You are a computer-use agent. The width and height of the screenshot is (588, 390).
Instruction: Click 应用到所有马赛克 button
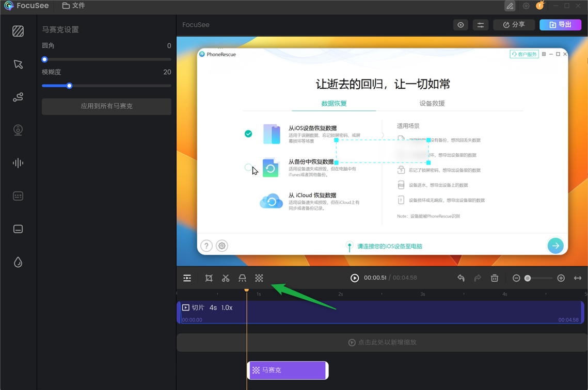[106, 106]
